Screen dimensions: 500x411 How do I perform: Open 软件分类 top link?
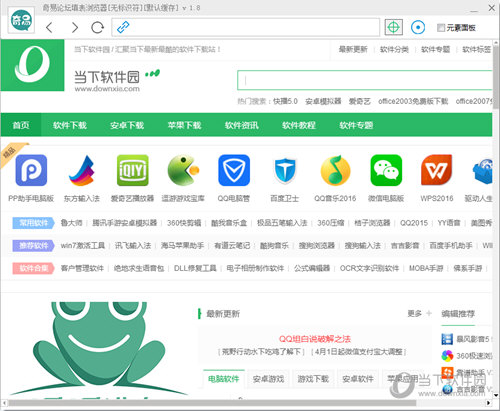pos(394,49)
